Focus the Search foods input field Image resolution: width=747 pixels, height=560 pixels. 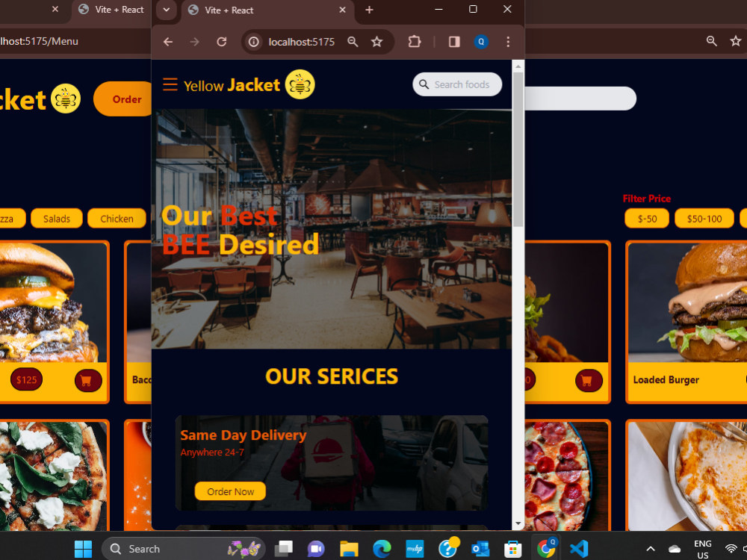point(457,84)
